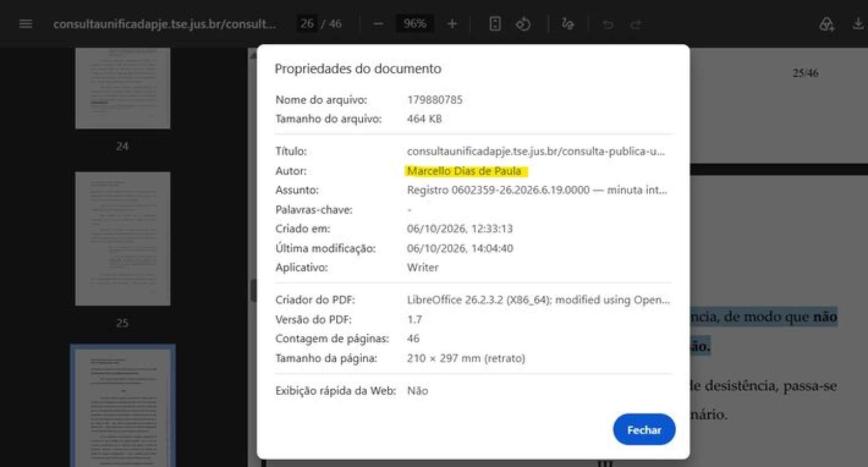Click the total pages label 46 in toolbar

point(335,24)
